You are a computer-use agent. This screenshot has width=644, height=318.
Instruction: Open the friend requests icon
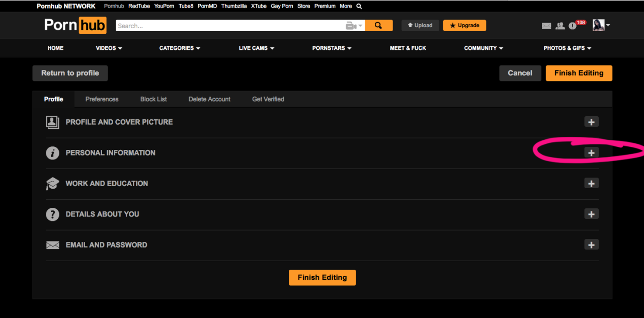560,26
